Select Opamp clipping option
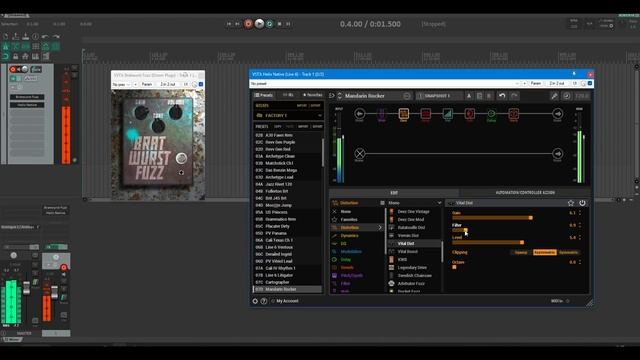640x360 pixels. [x=521, y=252]
